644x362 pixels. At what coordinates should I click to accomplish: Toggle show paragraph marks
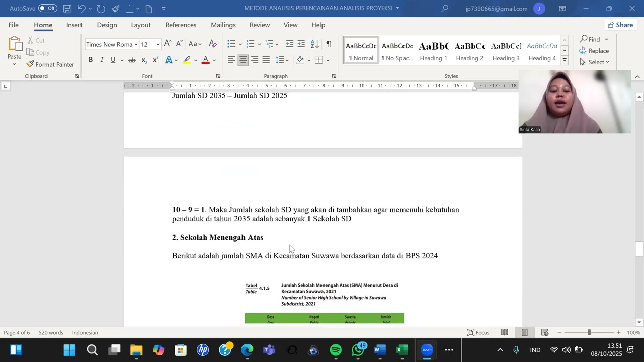[329, 44]
